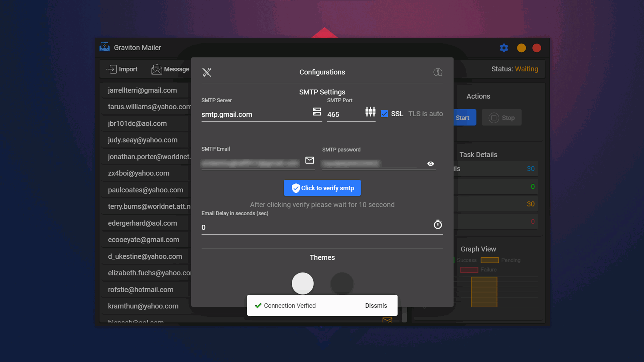
Task: Select paulcoates@yahoo.com in the list
Action: [x=146, y=190]
